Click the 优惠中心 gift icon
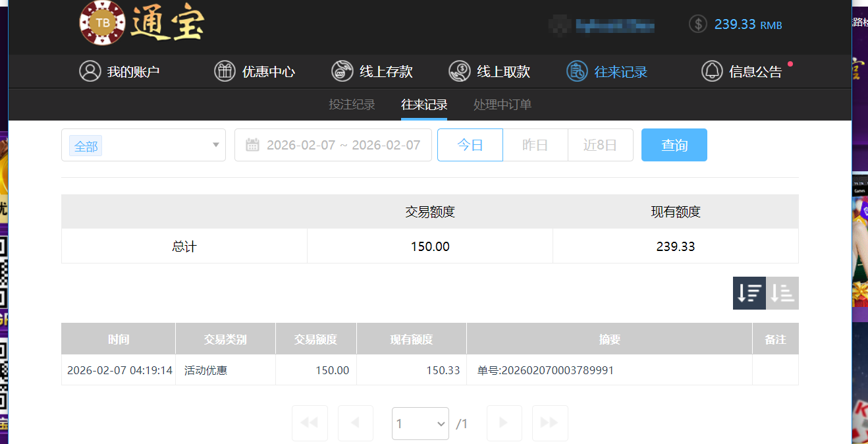868x444 pixels. (225, 71)
